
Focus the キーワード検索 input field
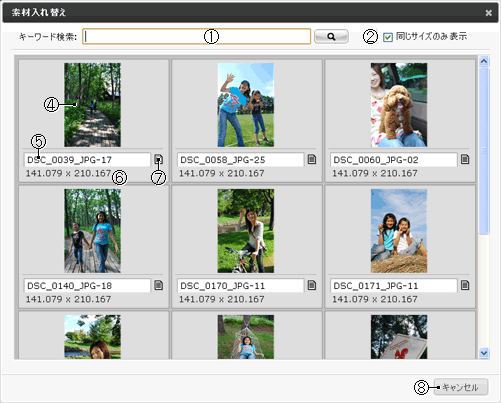coord(197,36)
